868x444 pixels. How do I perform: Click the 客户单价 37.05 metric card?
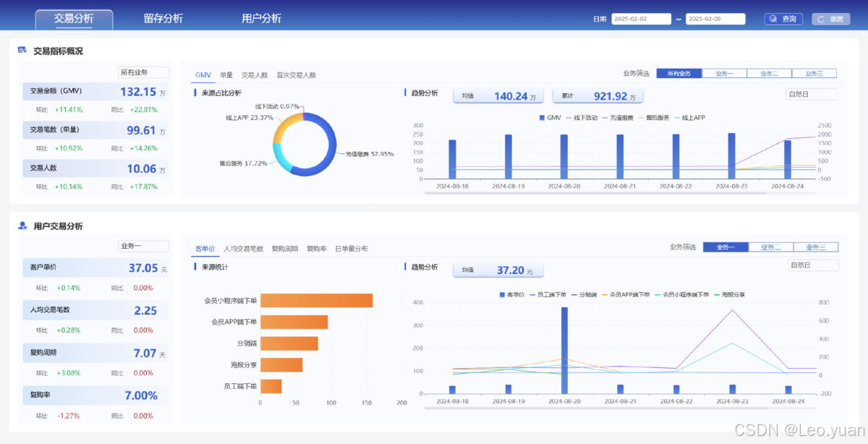coord(95,268)
